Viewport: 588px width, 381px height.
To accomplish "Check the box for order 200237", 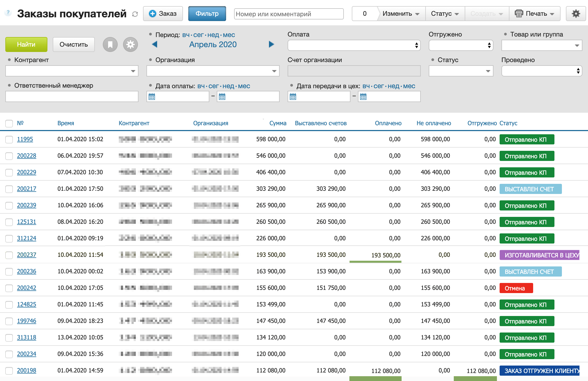I will [9, 255].
